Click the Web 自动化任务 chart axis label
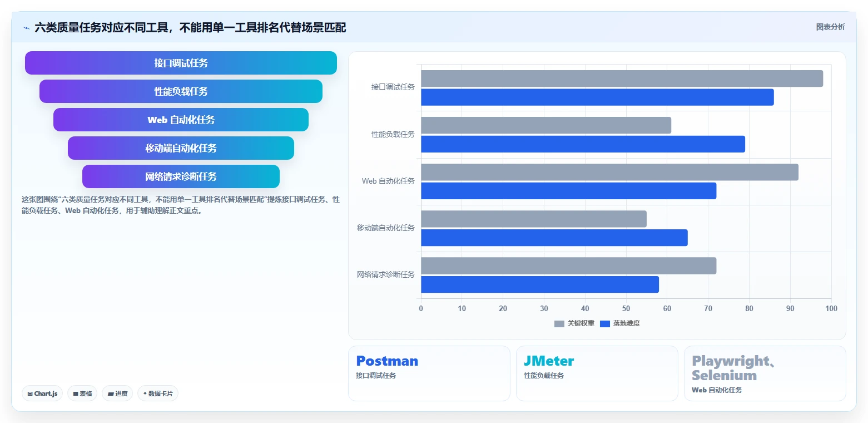Image resolution: width=868 pixels, height=423 pixels. [x=388, y=181]
